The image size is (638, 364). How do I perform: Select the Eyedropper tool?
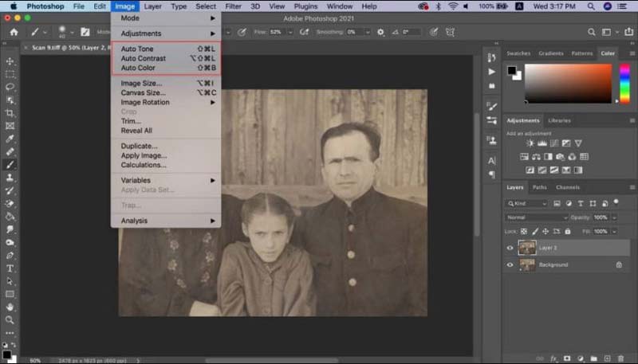(x=10, y=138)
